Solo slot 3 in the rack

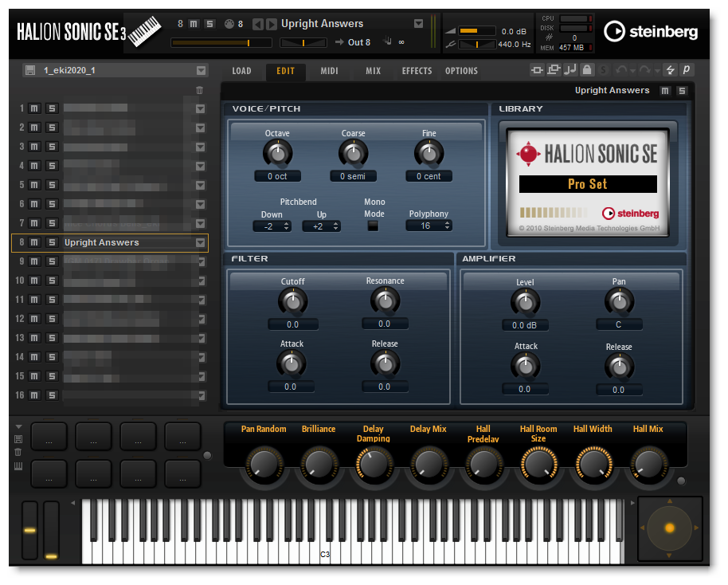pos(52,147)
